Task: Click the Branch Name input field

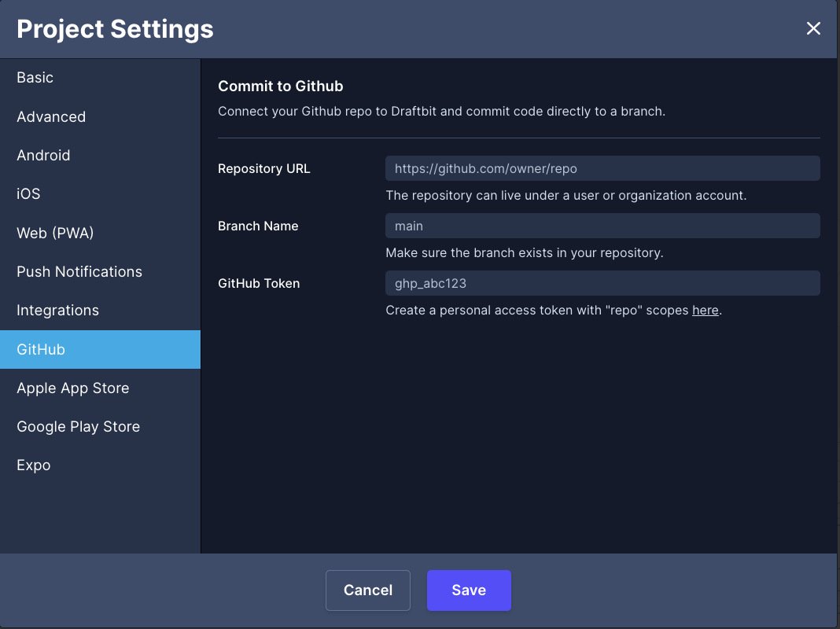Action: [602, 226]
